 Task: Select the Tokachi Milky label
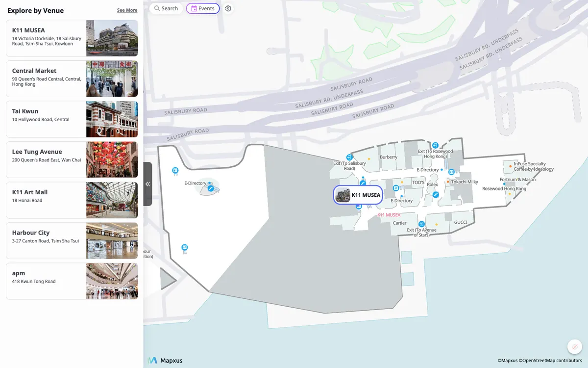click(x=465, y=182)
